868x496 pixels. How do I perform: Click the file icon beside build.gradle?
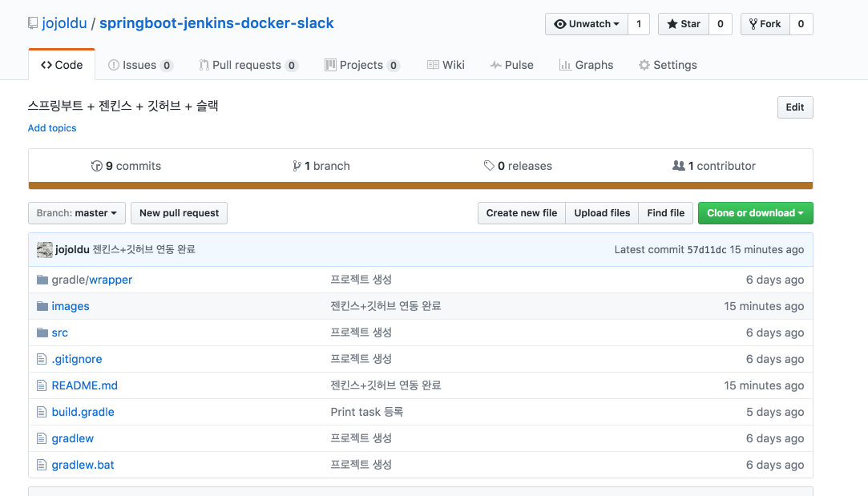pos(42,412)
